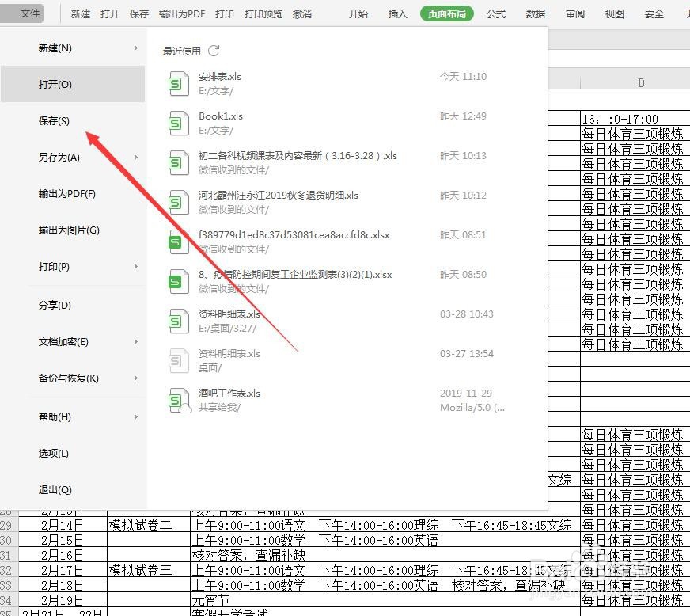Open the 文件 menu

tap(29, 13)
